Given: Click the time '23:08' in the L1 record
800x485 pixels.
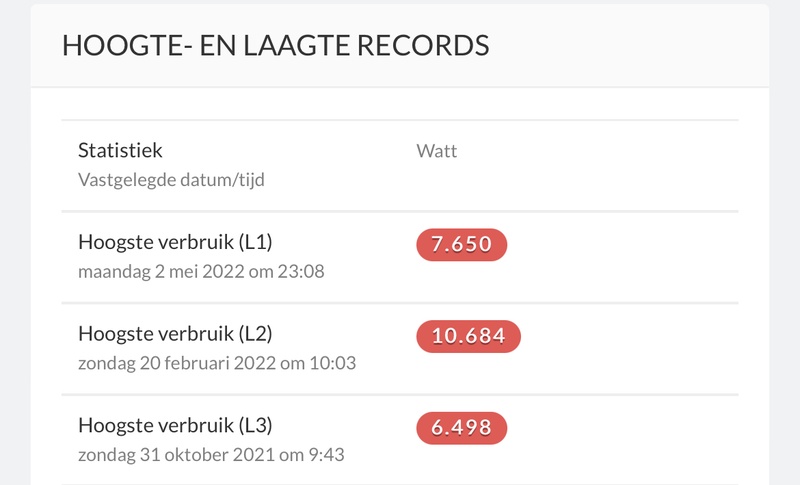Looking at the screenshot, I should coord(303,271).
